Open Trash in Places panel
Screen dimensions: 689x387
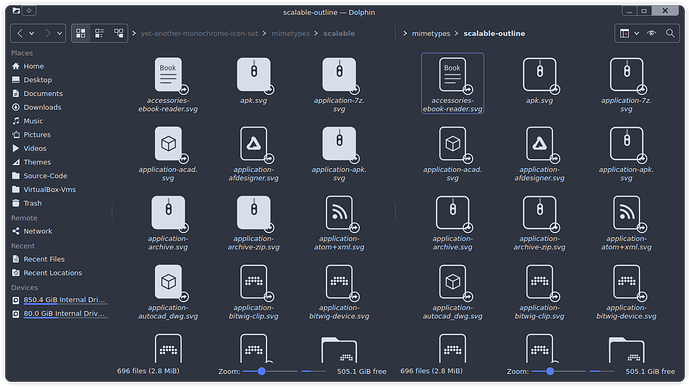point(33,203)
